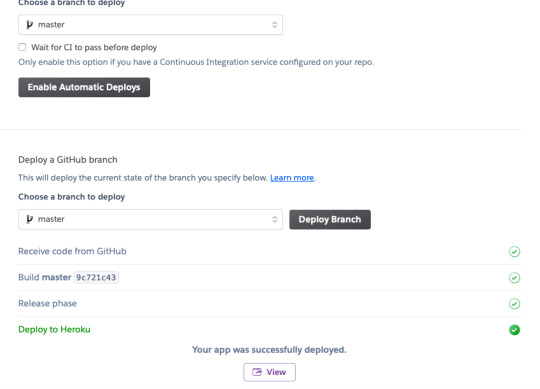
Task: Click the Receive code from GitHub checkmark icon
Action: click(514, 252)
